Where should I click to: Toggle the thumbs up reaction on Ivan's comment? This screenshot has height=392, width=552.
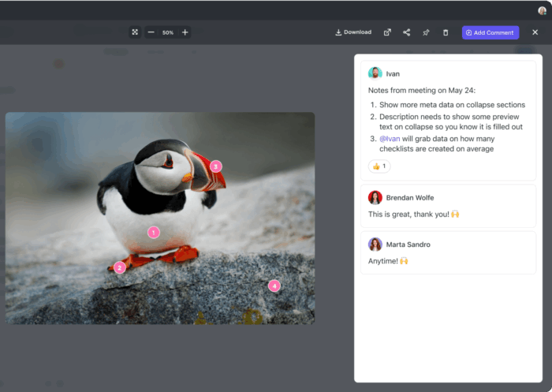tap(379, 166)
